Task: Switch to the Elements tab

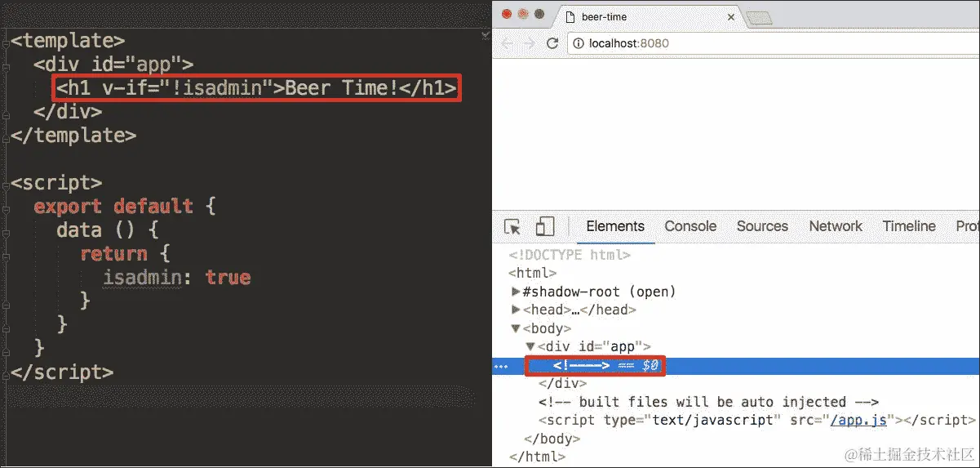Action: 615,226
